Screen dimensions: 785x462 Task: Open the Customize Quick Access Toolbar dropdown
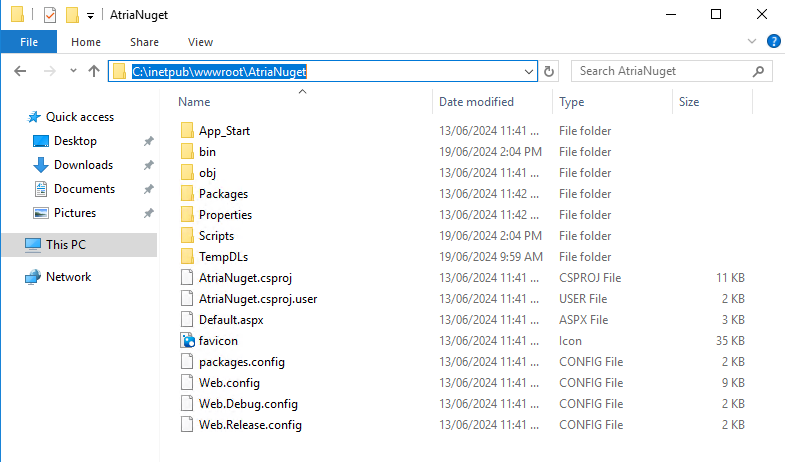(90, 16)
